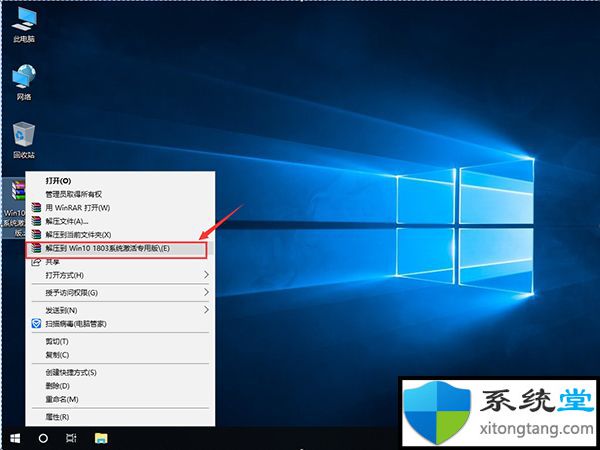Click the 解压文件(A)... label
This screenshot has height=450, width=600.
click(67, 221)
